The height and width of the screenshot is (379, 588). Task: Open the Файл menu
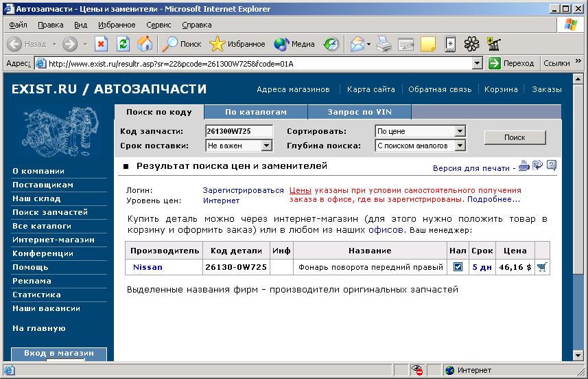pyautogui.click(x=18, y=25)
